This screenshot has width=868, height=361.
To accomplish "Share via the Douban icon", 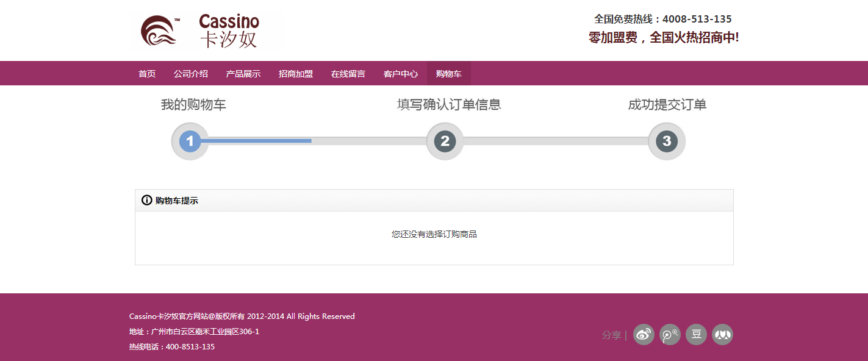I will click(x=696, y=335).
